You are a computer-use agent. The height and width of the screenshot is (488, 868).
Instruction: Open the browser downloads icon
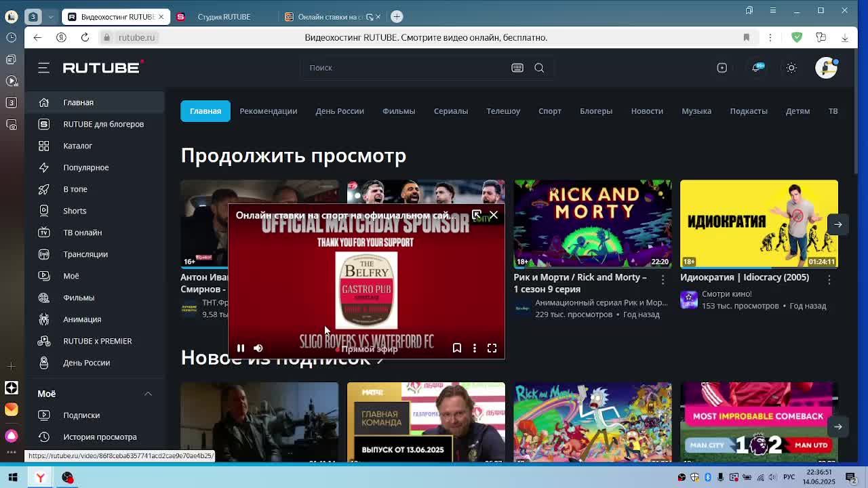(x=844, y=37)
